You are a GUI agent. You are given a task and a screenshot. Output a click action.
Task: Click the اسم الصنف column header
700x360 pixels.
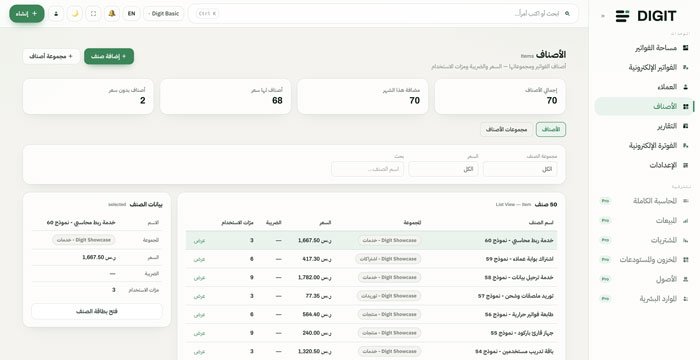(x=541, y=222)
